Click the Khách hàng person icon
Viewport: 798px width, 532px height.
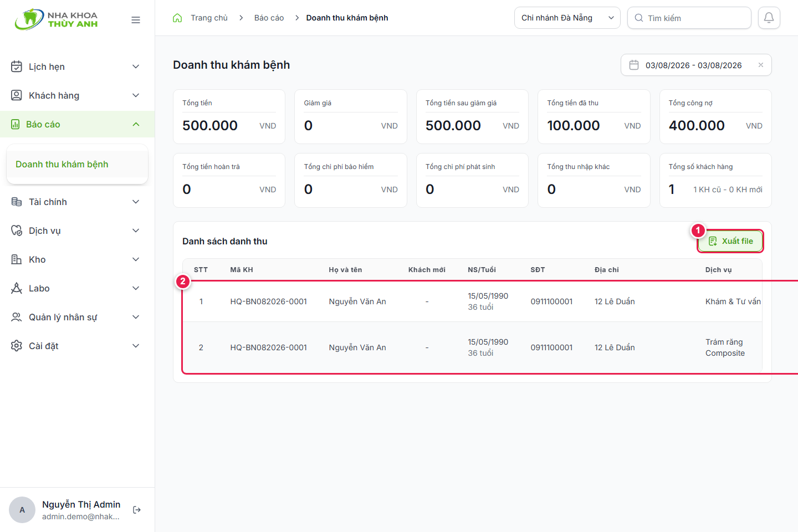tap(17, 95)
